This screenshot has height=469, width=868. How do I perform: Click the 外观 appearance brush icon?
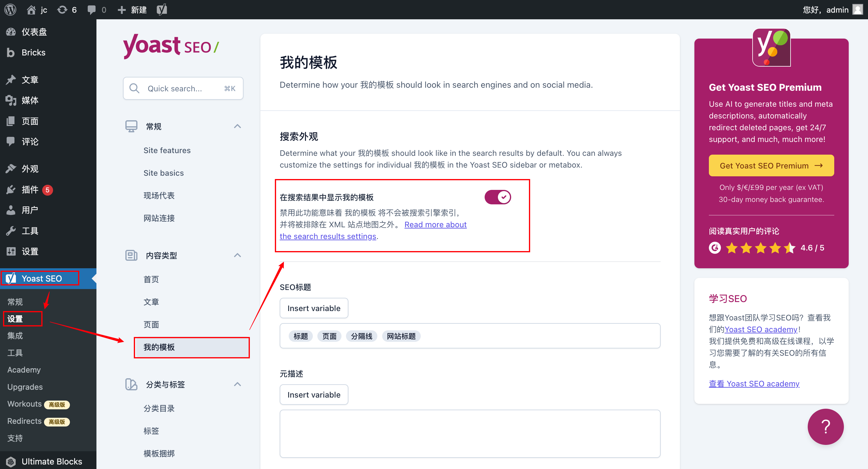[11, 169]
